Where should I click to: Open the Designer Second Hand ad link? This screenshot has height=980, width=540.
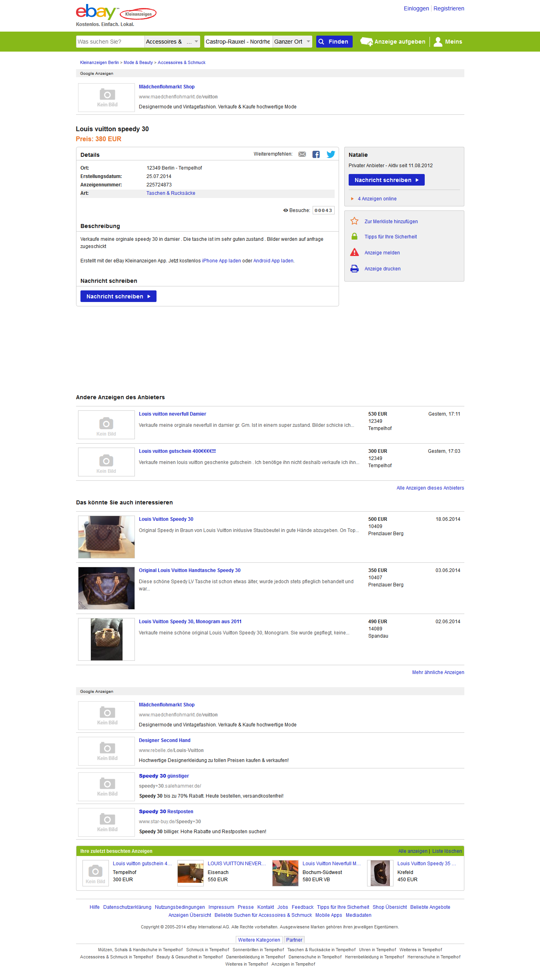(x=165, y=740)
